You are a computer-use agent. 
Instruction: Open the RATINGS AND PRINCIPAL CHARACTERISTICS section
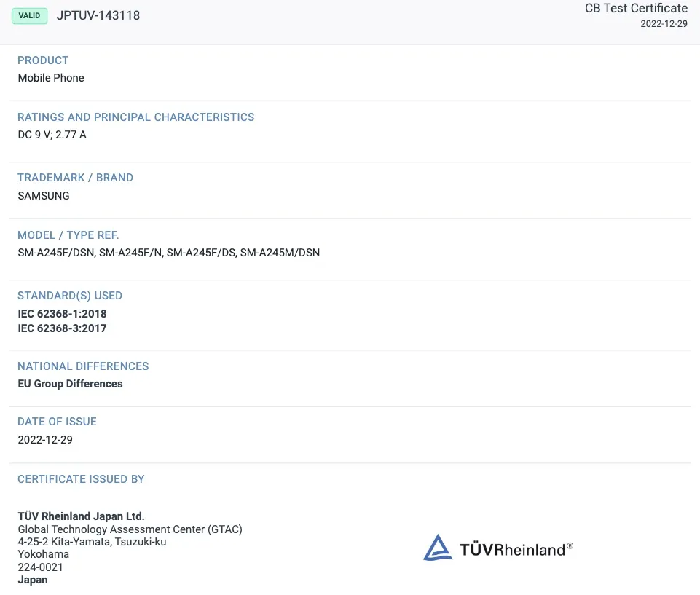coord(136,117)
